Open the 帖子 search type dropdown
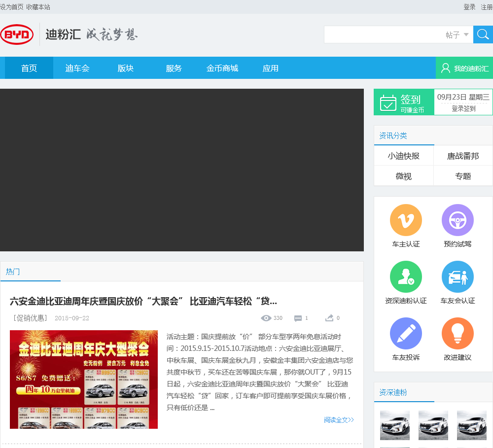The width and height of the screenshot is (493, 448). click(457, 34)
